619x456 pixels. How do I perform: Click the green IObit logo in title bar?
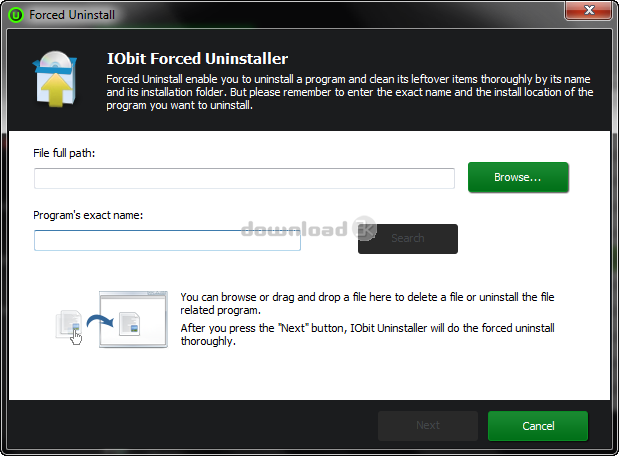(x=16, y=15)
